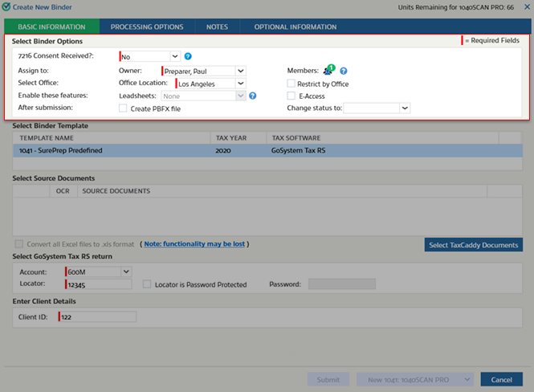The image size is (534, 392).
Task: Enable Restrict by Office checkbox
Action: pos(291,84)
